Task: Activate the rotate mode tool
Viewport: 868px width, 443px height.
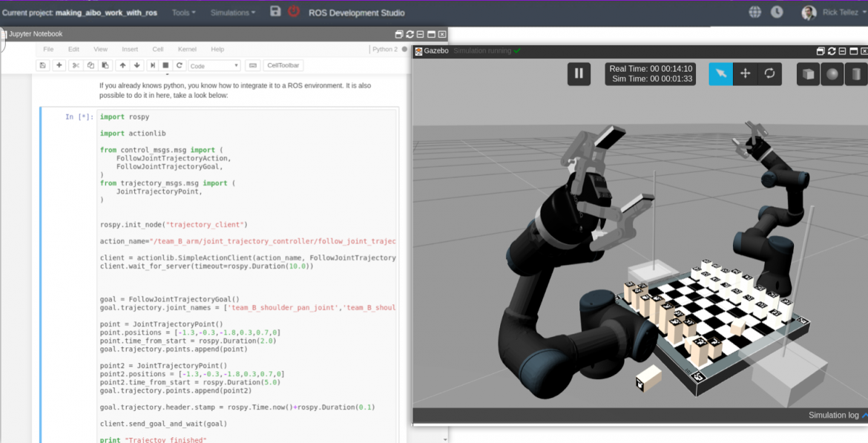Action: [769, 73]
